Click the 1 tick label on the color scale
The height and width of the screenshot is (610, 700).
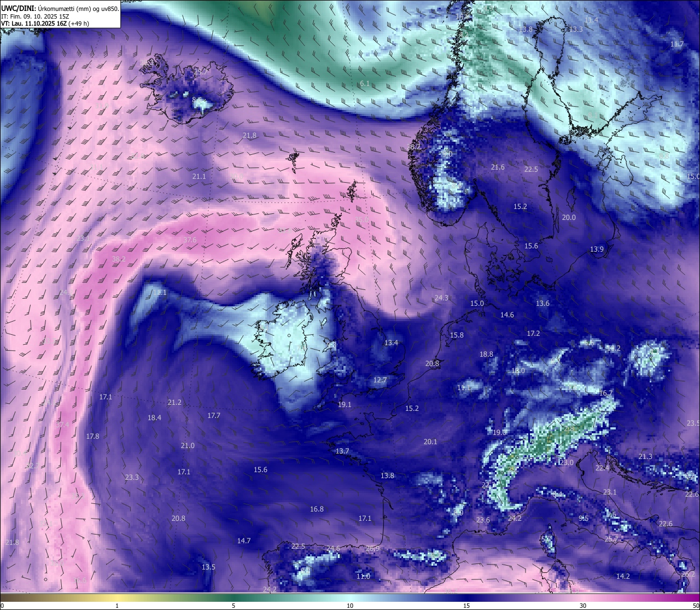(x=117, y=606)
